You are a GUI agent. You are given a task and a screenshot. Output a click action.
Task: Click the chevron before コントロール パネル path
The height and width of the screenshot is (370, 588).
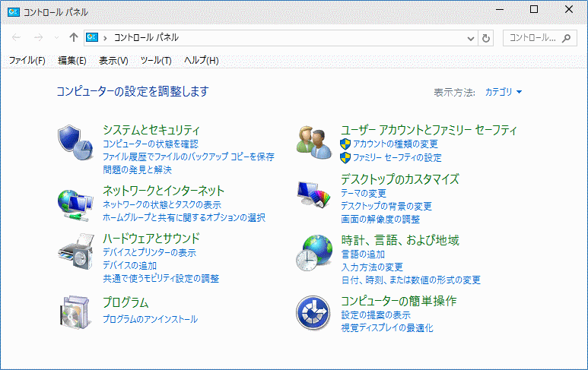tap(106, 38)
